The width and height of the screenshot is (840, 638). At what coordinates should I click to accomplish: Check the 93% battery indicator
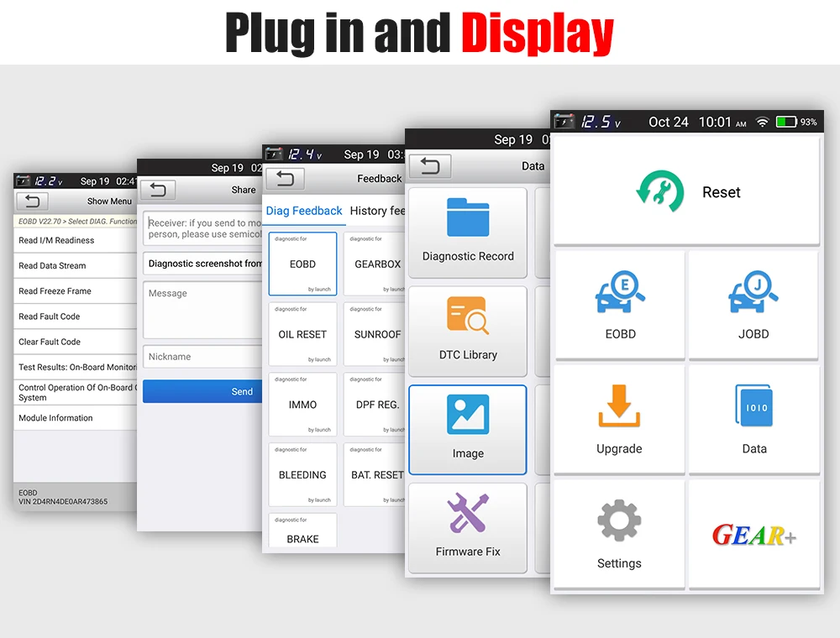click(796, 123)
